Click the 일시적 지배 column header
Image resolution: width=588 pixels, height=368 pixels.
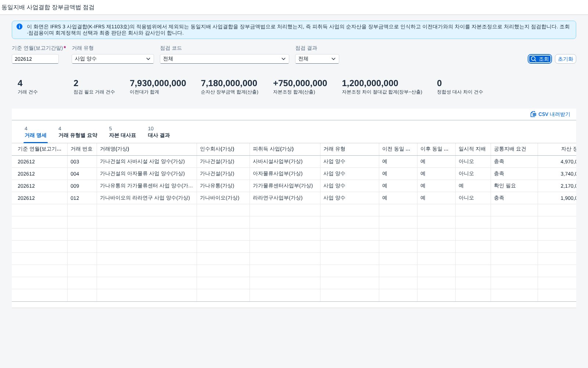(x=473, y=149)
